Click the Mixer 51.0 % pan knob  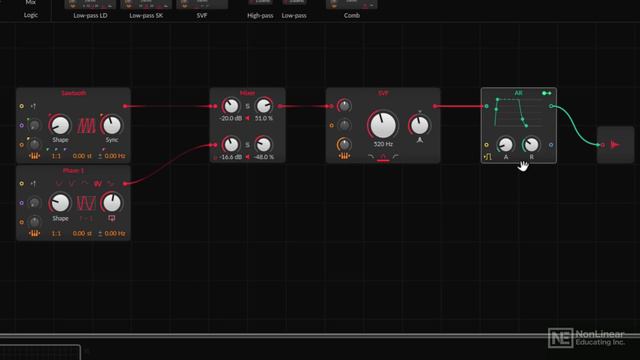tap(264, 106)
